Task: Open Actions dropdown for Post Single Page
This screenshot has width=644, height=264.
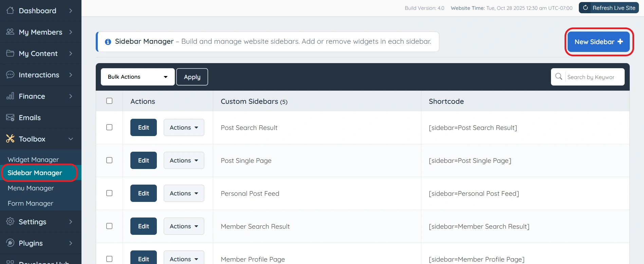Action: [x=184, y=160]
